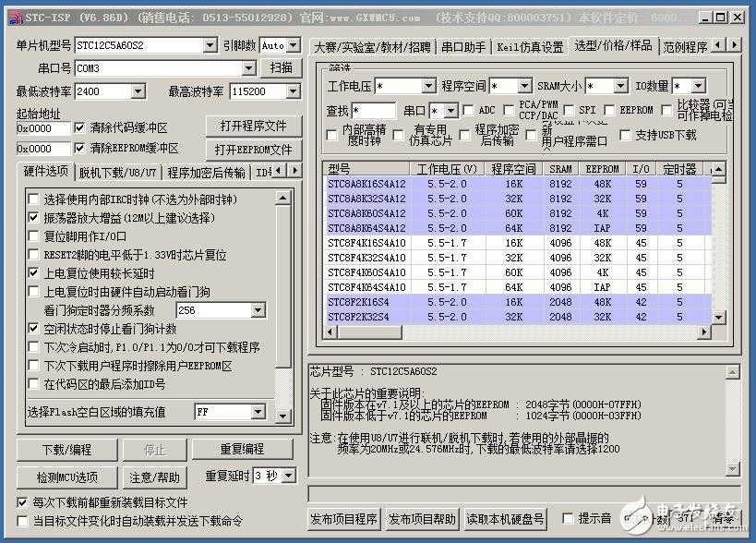Enable 在代码区的最后添加ID号 checkbox
756x543 pixels.
34,384
